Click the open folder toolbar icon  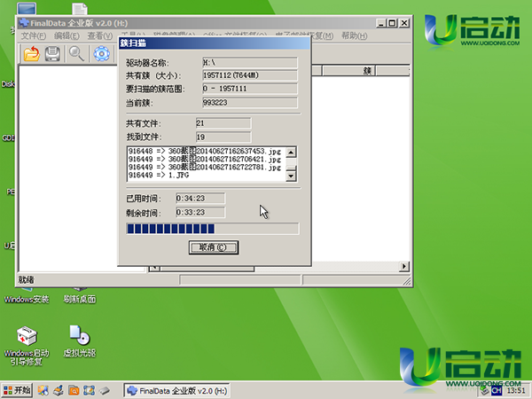32,53
